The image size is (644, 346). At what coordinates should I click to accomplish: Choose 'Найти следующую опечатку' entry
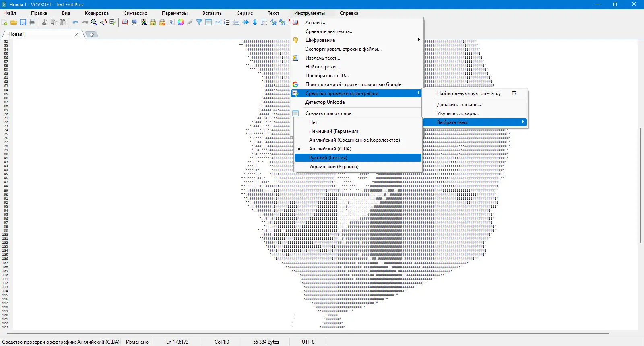click(x=475, y=93)
